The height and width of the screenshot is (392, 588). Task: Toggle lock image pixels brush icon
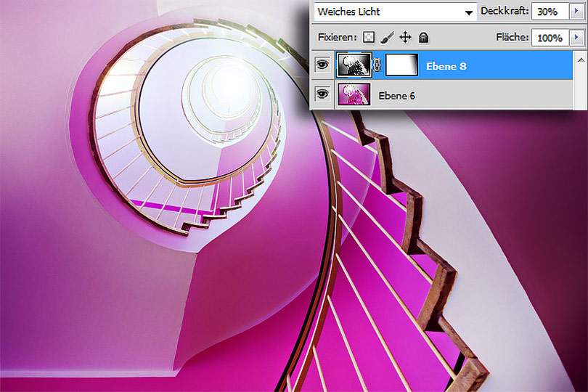click(x=387, y=38)
